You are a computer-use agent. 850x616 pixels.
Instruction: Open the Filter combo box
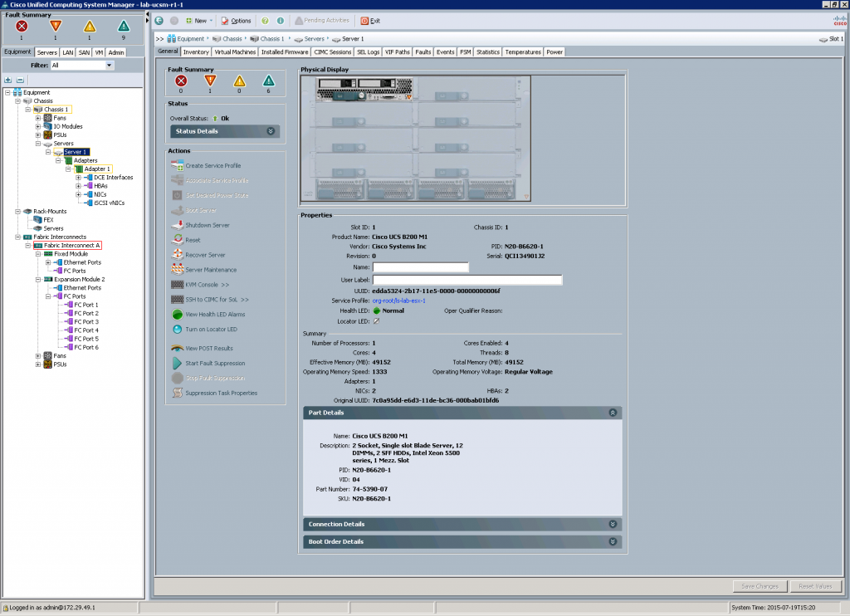[82, 65]
